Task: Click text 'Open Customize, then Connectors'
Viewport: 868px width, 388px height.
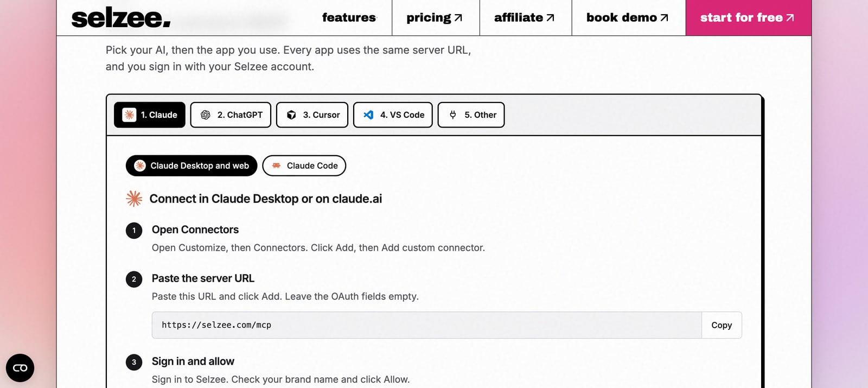Action: 230,247
